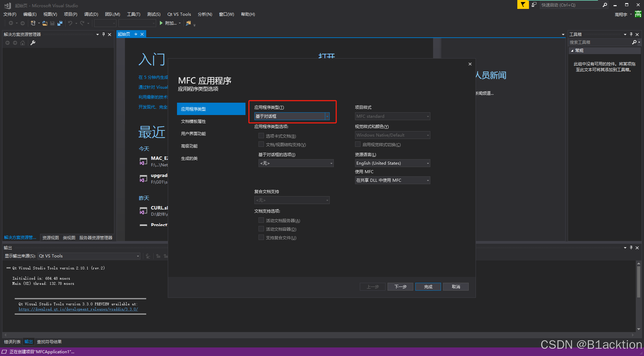The height and width of the screenshot is (356, 644).
Task: Check Active document container option
Action: click(x=261, y=229)
